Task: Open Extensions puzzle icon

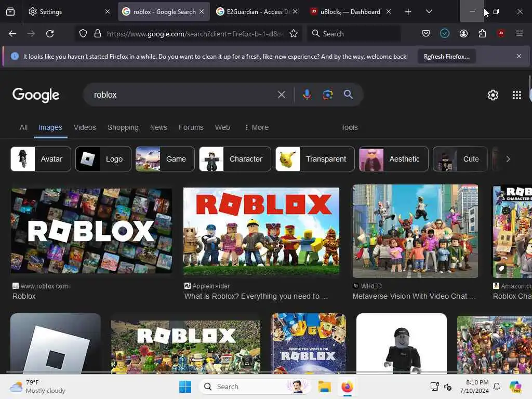Action: pyautogui.click(x=482, y=33)
